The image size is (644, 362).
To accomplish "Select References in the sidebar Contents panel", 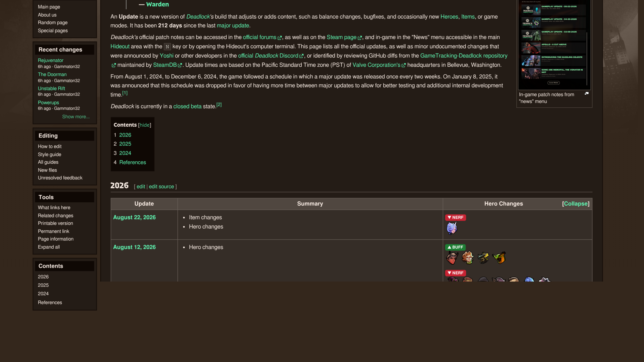I will pyautogui.click(x=50, y=302).
